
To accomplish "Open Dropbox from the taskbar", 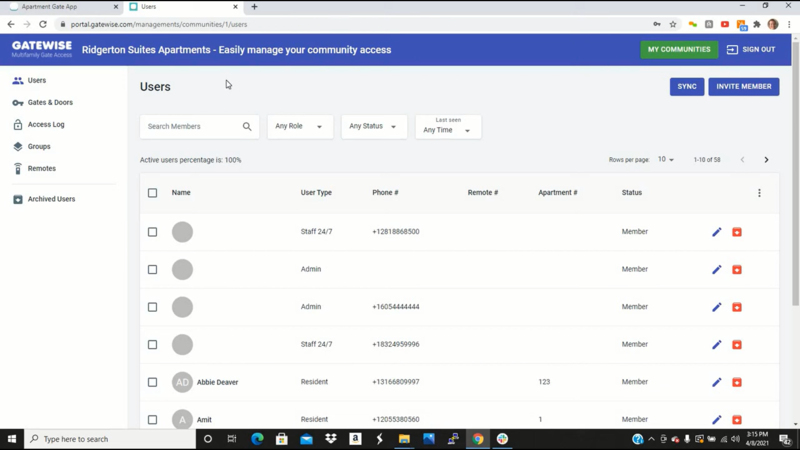I will (331, 439).
